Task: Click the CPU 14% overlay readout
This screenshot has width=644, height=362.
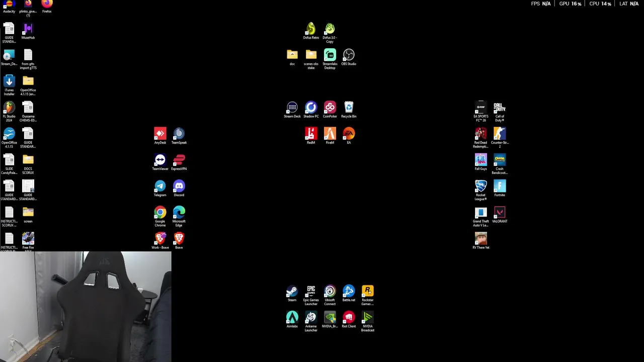Action: point(600,4)
